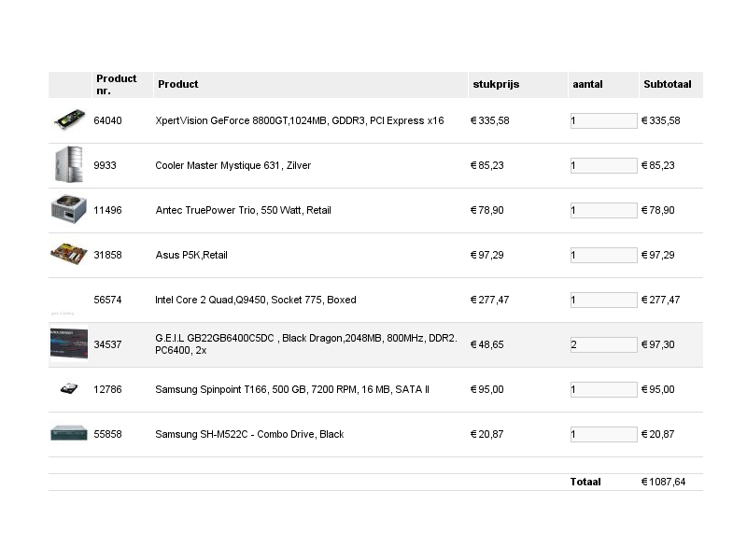Click the Antec TruePower Trio quantity field
The height and width of the screenshot is (560, 747).
pyautogui.click(x=603, y=210)
